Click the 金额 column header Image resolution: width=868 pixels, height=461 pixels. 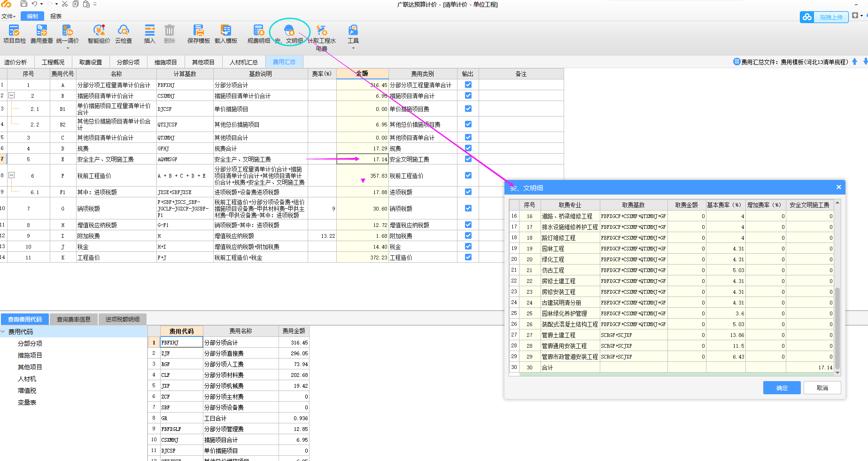click(362, 74)
